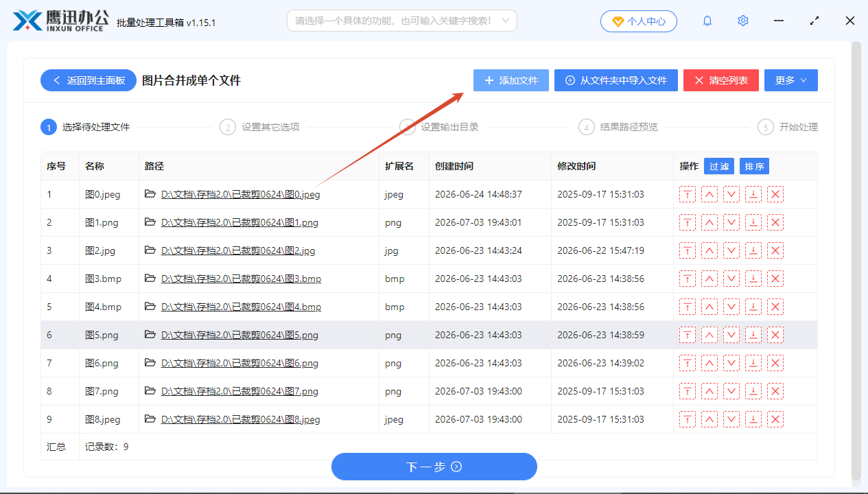Move 图2.jpg row down one
This screenshot has height=494, width=868.
click(731, 250)
